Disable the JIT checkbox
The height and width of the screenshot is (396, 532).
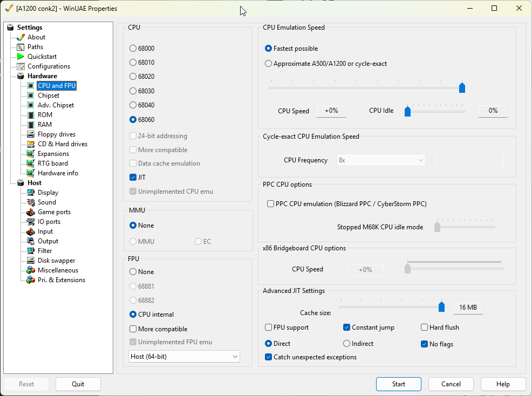click(133, 177)
